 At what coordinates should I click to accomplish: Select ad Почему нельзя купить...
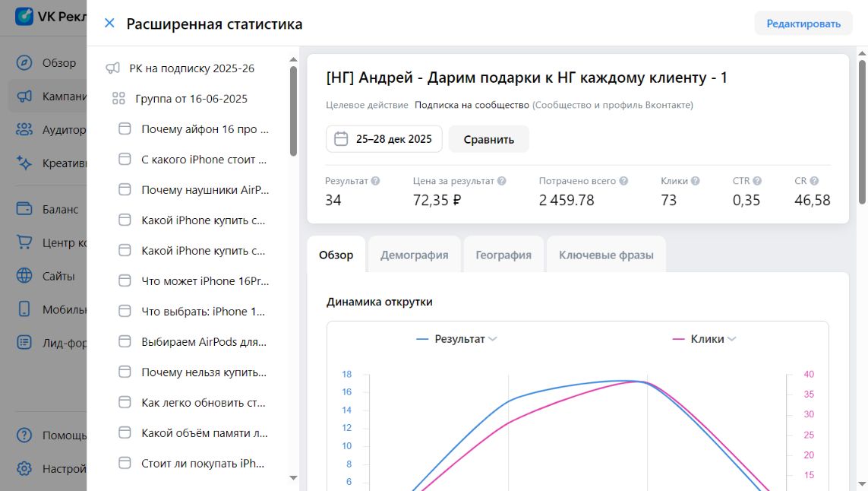[x=204, y=372]
